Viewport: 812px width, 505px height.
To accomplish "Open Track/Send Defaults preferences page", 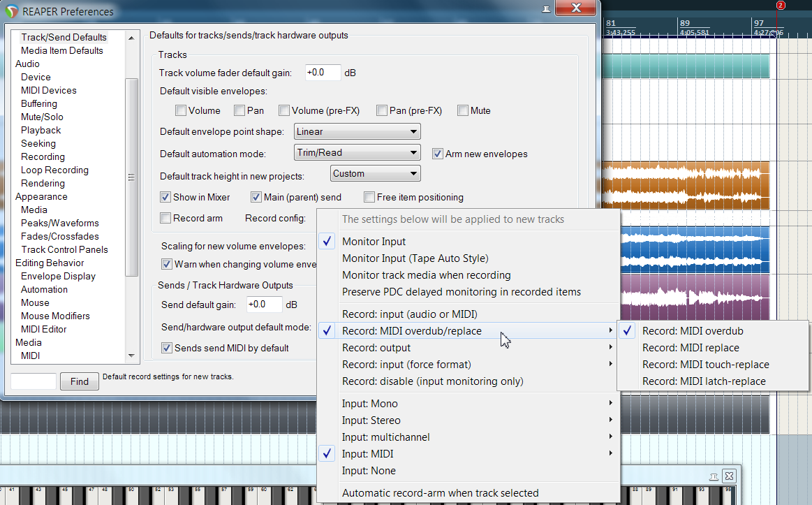I will (64, 37).
